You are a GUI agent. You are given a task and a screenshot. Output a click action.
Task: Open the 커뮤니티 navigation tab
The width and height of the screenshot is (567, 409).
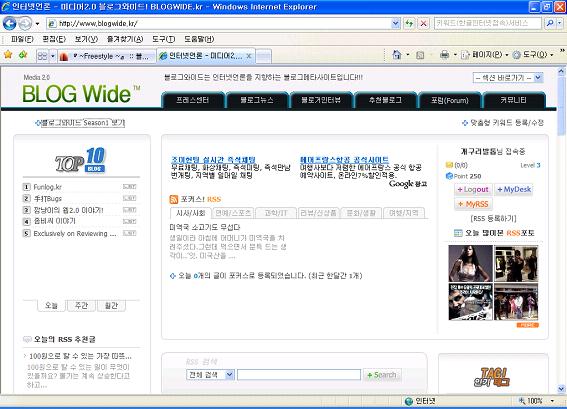point(513,100)
